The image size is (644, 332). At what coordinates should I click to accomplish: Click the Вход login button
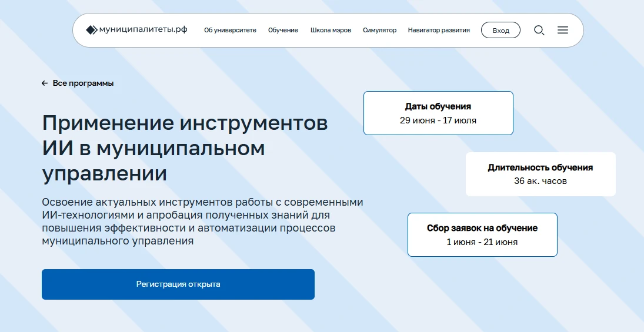pyautogui.click(x=500, y=31)
